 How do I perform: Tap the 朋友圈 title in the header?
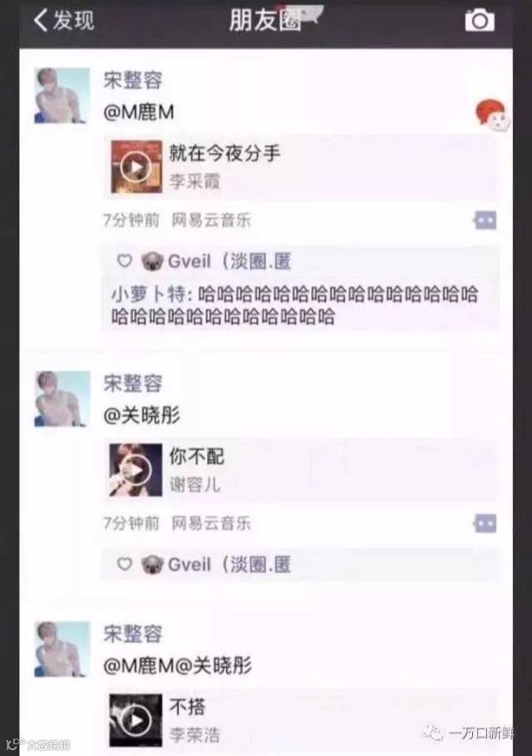coord(265,20)
